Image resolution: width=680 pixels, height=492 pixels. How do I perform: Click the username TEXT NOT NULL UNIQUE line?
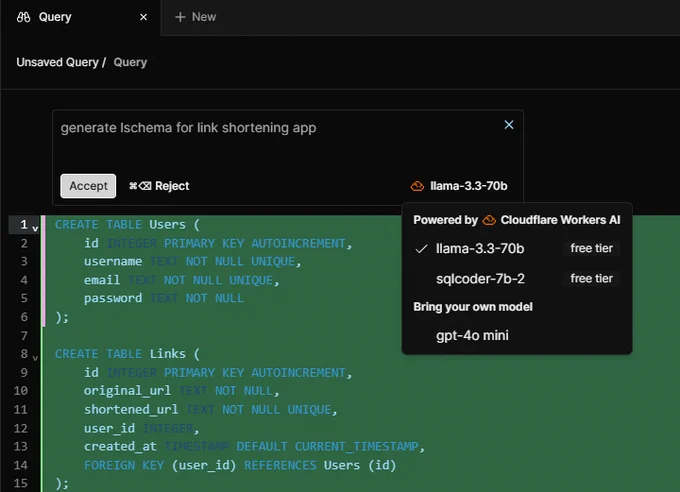click(x=192, y=261)
